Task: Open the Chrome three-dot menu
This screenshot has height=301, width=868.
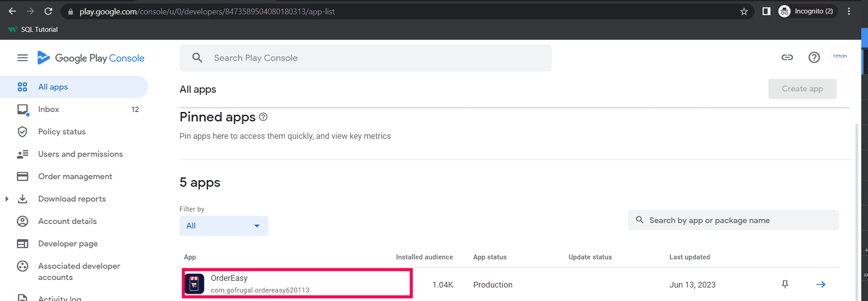Action: (x=849, y=12)
